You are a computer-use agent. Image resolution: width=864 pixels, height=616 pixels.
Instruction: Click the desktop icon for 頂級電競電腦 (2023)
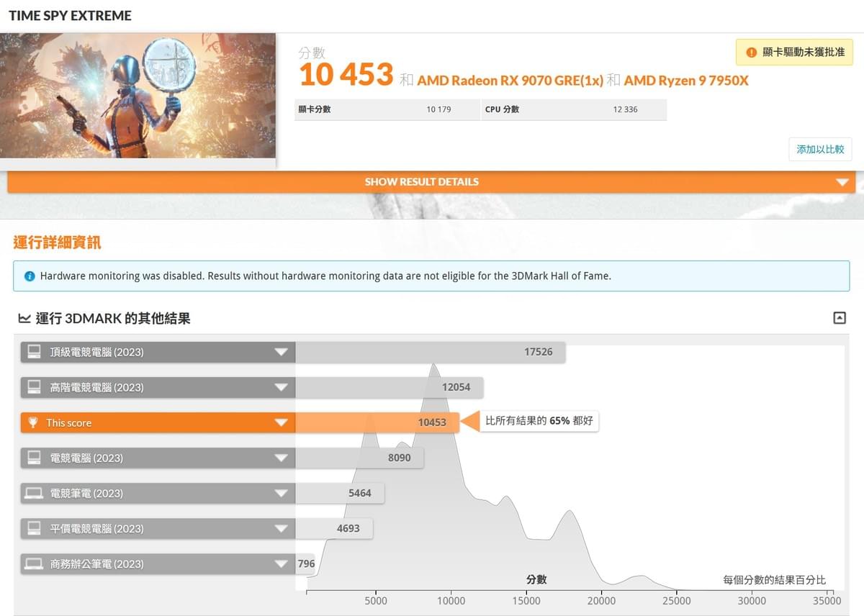(x=34, y=352)
